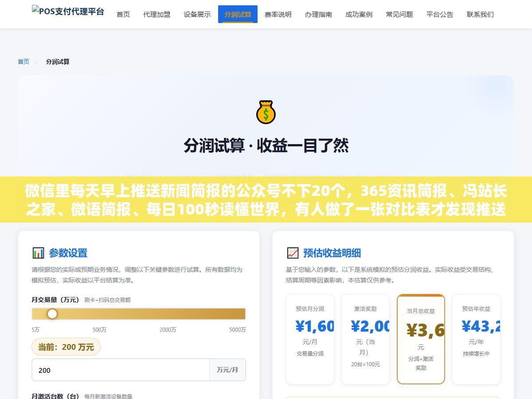Click the 万元/月 unit label

pos(227,370)
